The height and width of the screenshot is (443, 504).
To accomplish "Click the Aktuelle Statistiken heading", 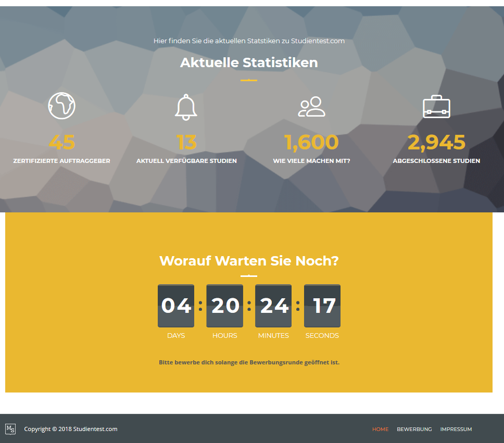I will 249,62.
